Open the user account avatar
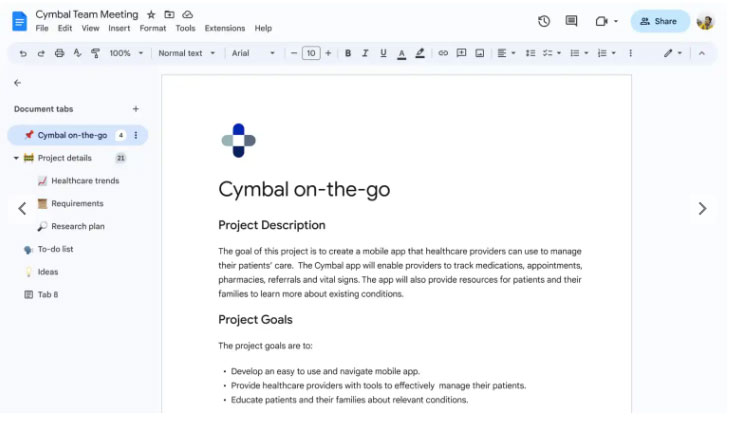Image resolution: width=730 pixels, height=440 pixels. point(705,21)
